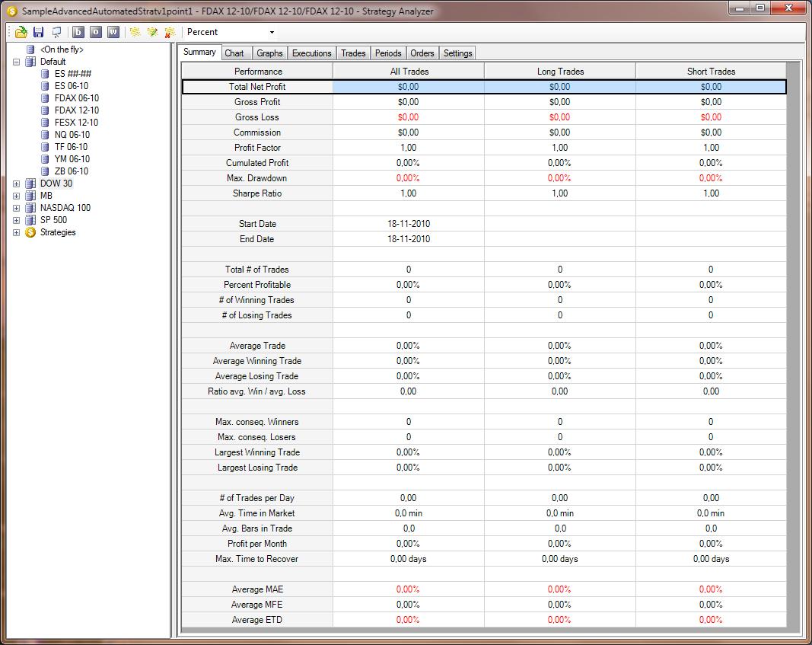Click the DOW 30 database icon
This screenshot has height=645, width=812.
click(31, 184)
